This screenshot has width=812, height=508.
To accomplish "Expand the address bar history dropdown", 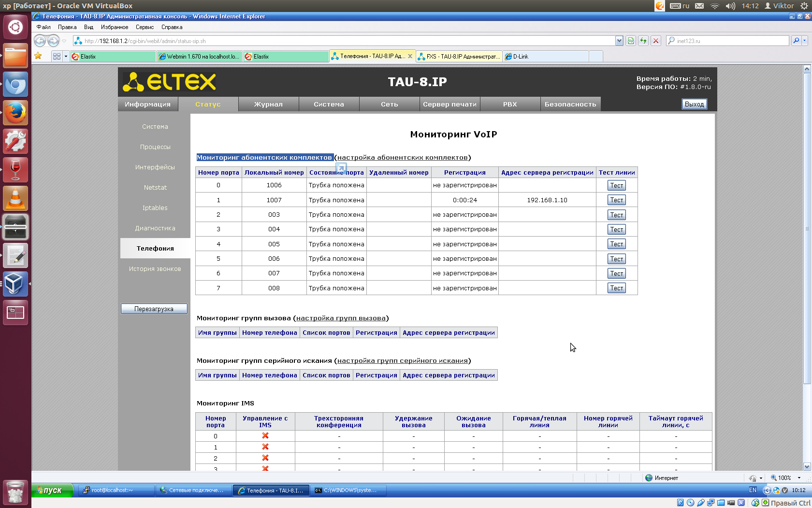I will (x=619, y=41).
